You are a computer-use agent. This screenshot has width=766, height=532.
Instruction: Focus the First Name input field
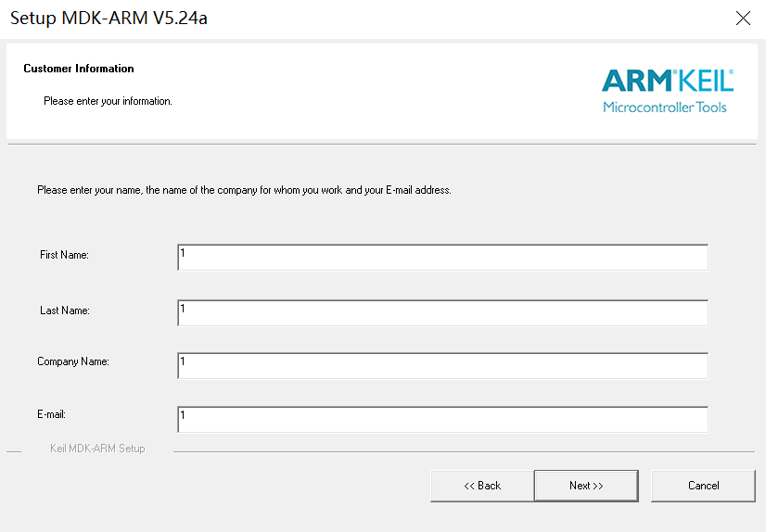442,258
